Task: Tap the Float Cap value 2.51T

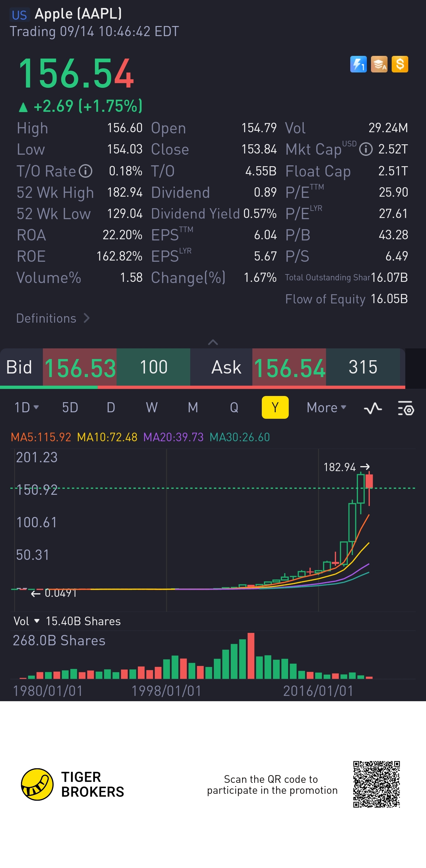Action: pyautogui.click(x=393, y=171)
